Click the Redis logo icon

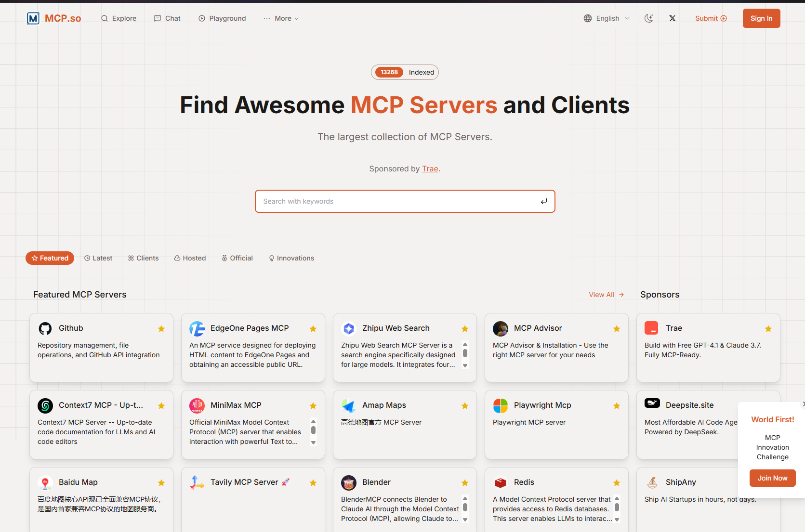(501, 482)
